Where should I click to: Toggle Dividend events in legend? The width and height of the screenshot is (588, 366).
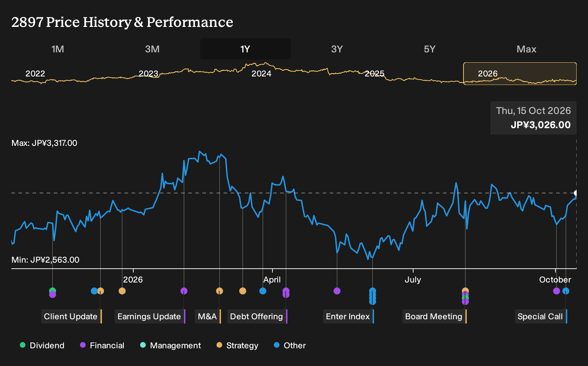coord(42,345)
